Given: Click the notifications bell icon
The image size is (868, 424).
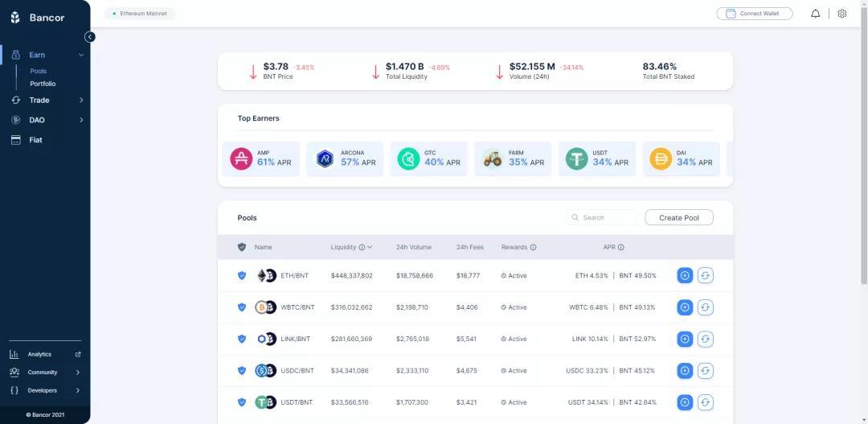Looking at the screenshot, I should tap(815, 14).
